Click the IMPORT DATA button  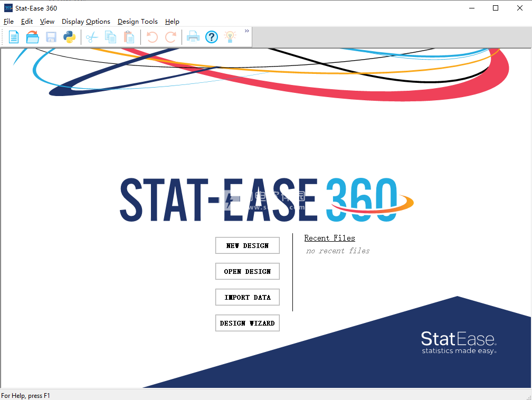coord(248,297)
